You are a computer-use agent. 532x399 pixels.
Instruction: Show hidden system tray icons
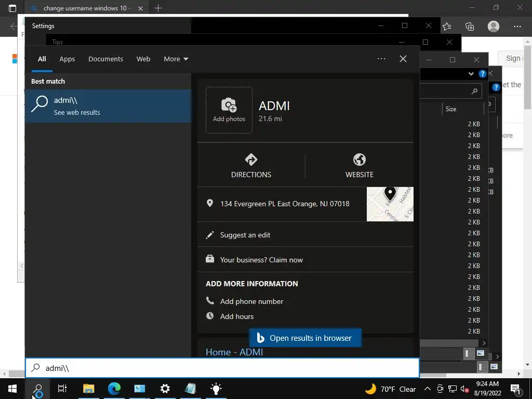point(428,389)
